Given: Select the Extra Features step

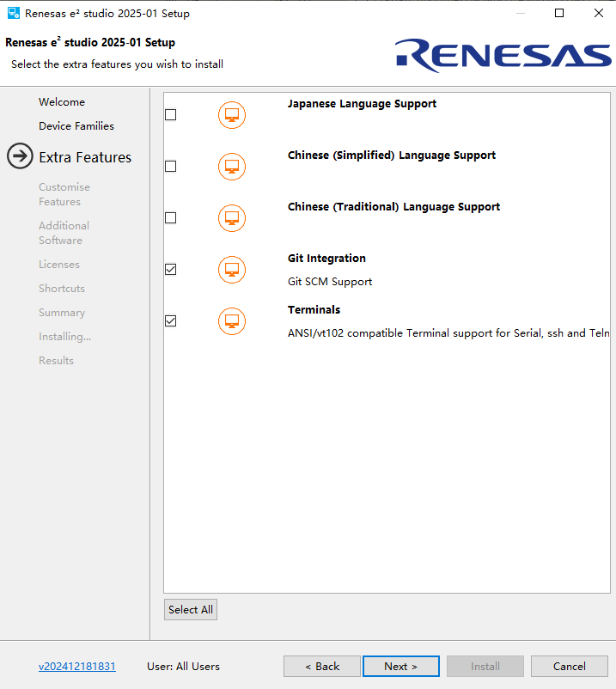Looking at the screenshot, I should click(85, 157).
